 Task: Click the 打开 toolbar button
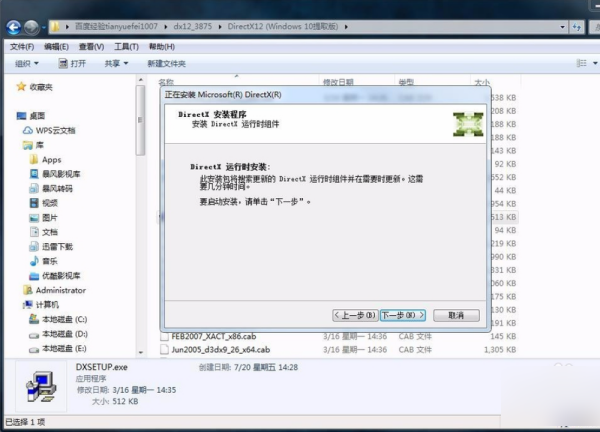point(72,64)
